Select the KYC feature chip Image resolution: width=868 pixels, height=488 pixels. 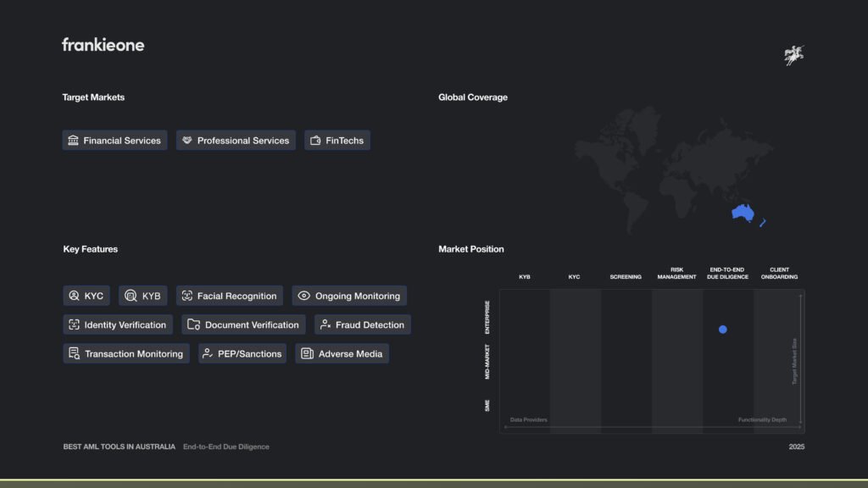coord(86,296)
